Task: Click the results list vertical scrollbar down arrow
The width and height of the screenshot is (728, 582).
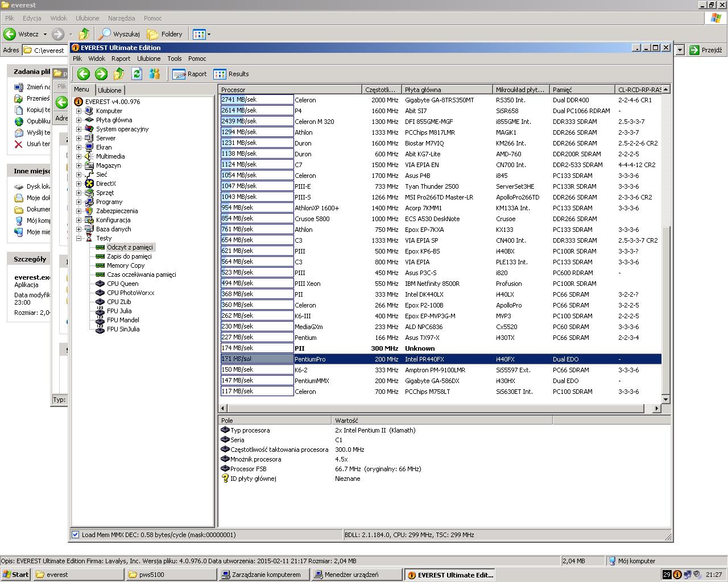Action: [x=665, y=399]
